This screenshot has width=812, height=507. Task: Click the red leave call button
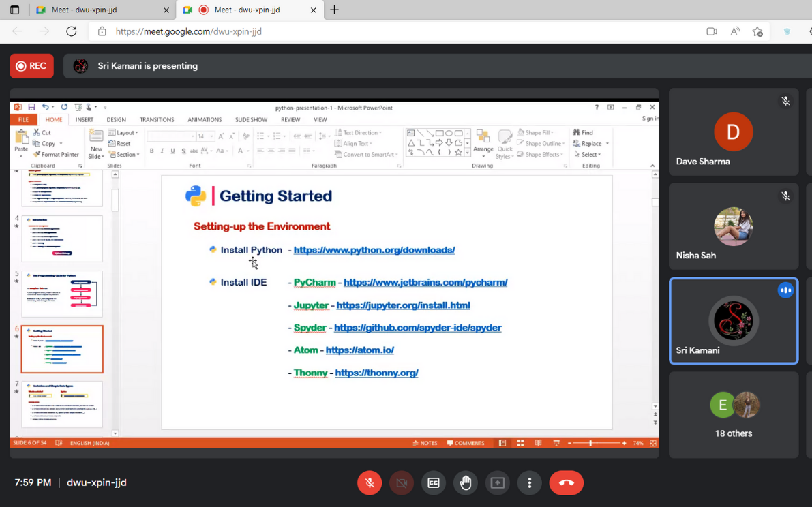pyautogui.click(x=566, y=482)
